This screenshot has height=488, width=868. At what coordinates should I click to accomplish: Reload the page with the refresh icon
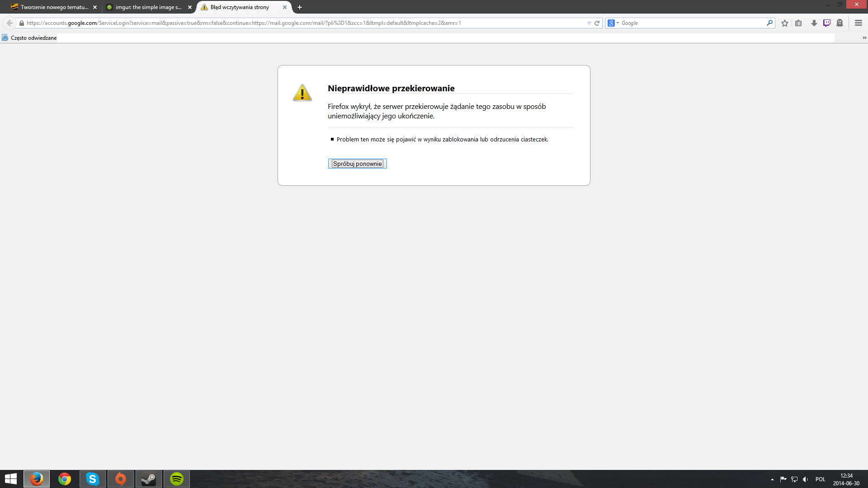point(597,23)
